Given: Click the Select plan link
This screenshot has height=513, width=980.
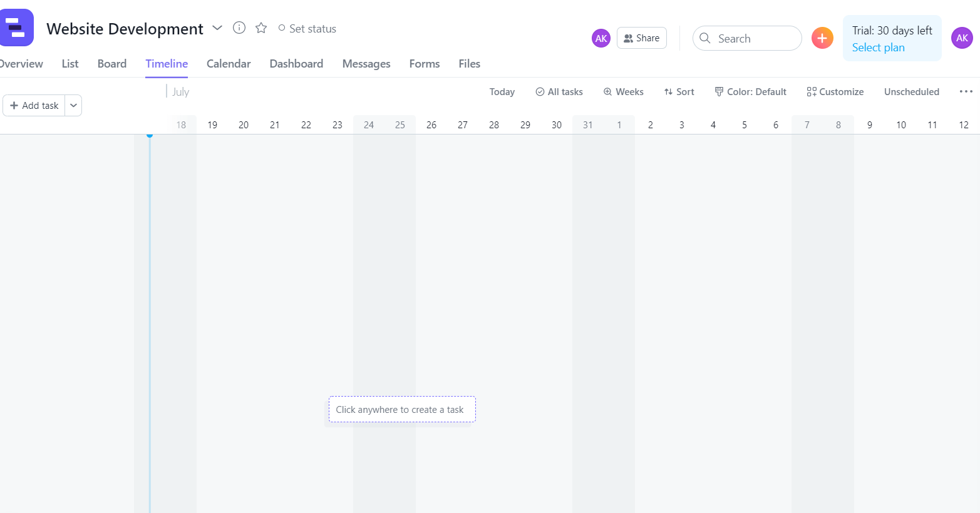Looking at the screenshot, I should coord(878,47).
